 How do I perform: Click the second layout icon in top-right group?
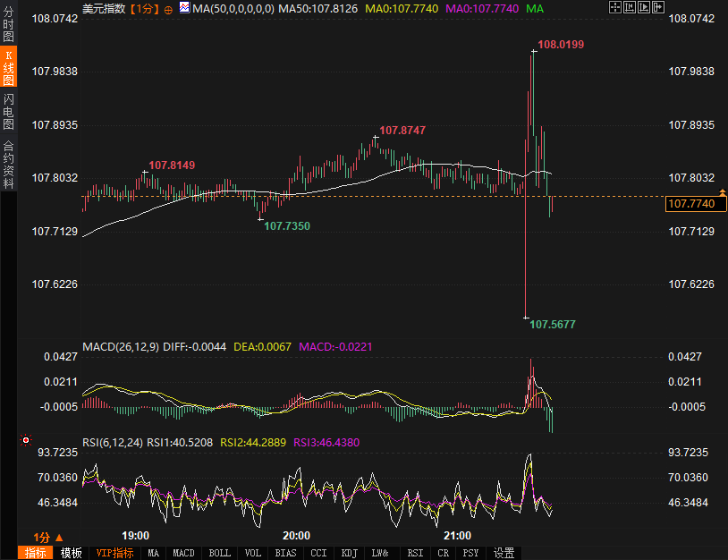(x=629, y=7)
